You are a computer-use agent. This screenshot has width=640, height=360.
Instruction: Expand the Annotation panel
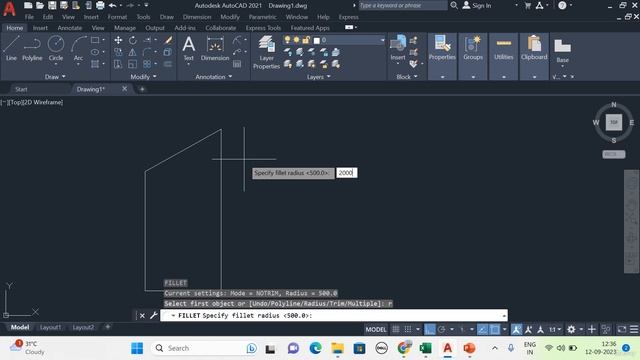pos(213,76)
